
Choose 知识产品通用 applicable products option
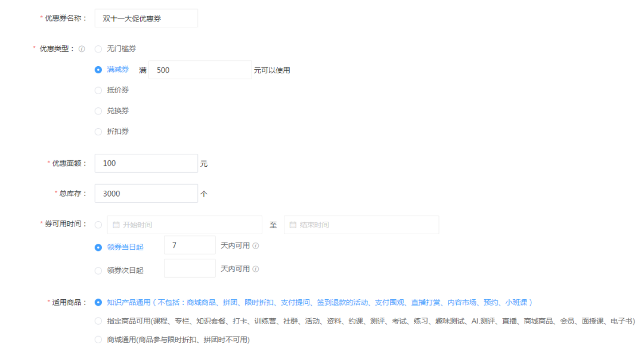click(x=98, y=302)
